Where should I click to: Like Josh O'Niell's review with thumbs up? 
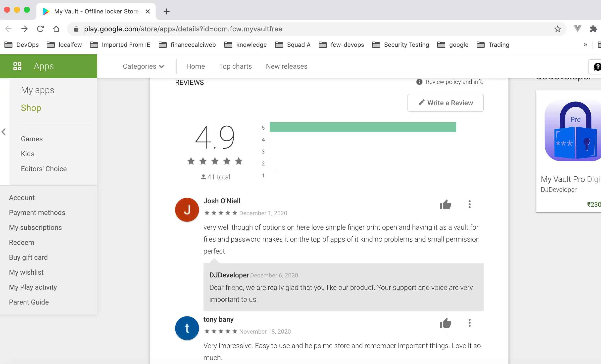446,205
